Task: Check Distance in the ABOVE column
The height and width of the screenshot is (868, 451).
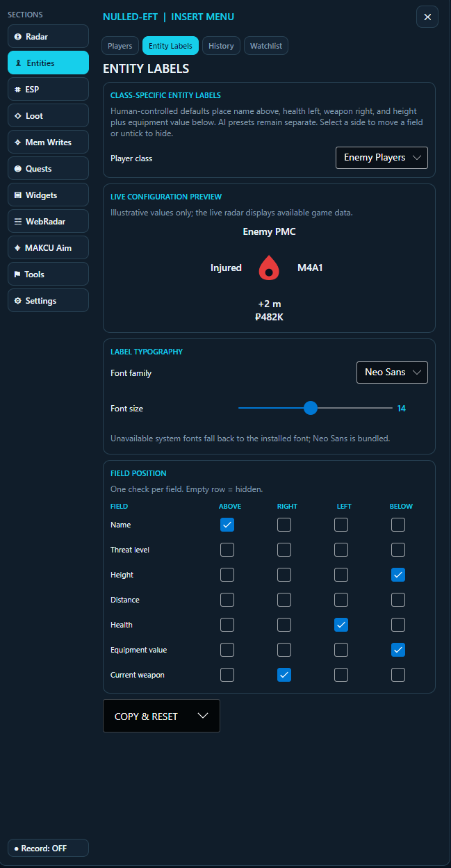Action: (x=227, y=600)
